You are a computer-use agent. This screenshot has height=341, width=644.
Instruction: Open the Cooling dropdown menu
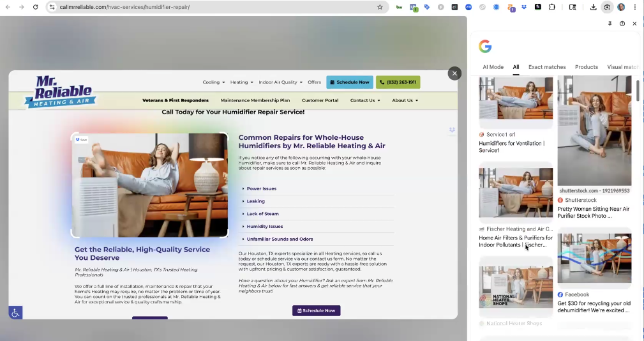pyautogui.click(x=214, y=82)
